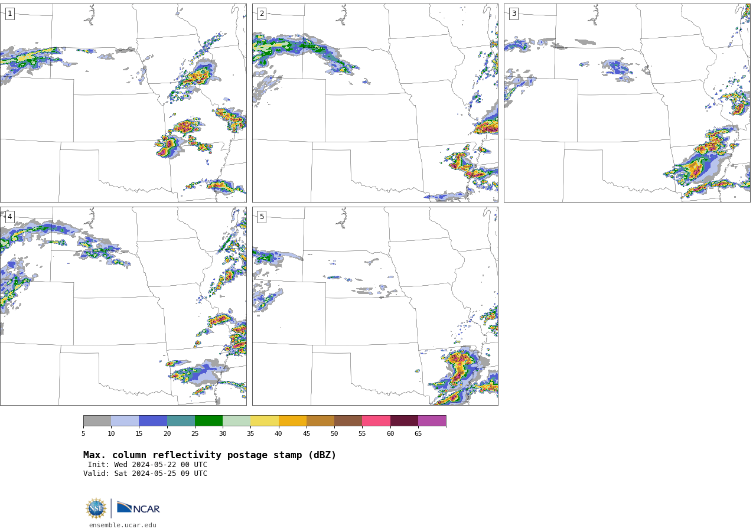Select the yellow 35-40 dBZ swatch
Viewport: 756px width, 532px height.
point(265,421)
